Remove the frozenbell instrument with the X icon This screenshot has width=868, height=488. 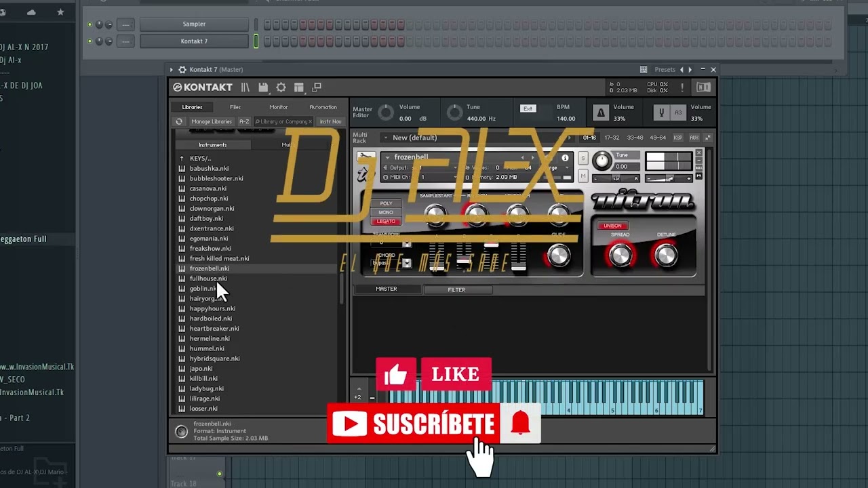699,152
